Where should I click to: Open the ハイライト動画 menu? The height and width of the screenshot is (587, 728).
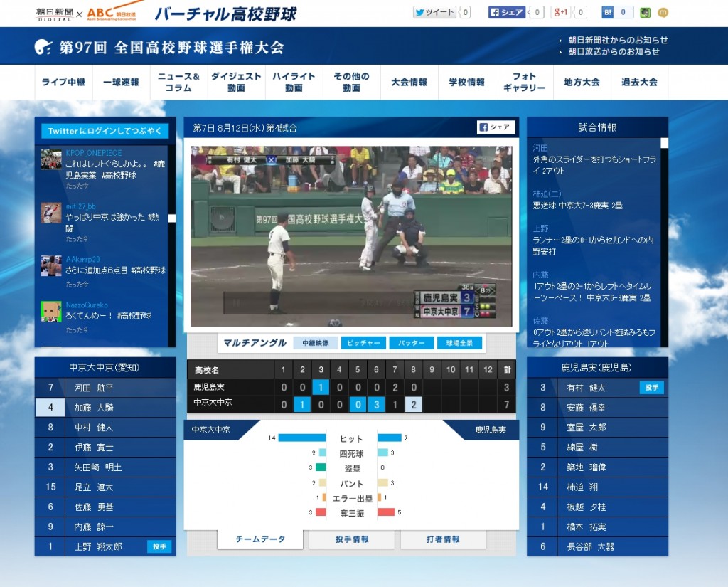click(294, 83)
